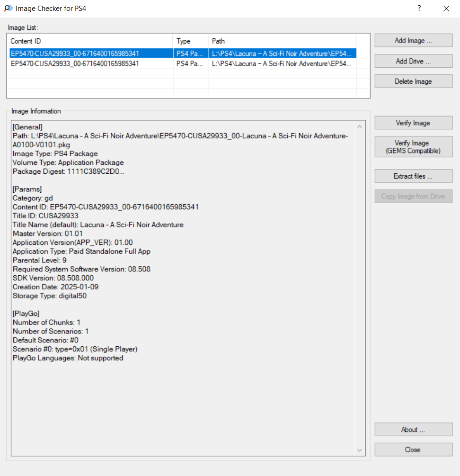Close the window with the X button

(x=446, y=8)
